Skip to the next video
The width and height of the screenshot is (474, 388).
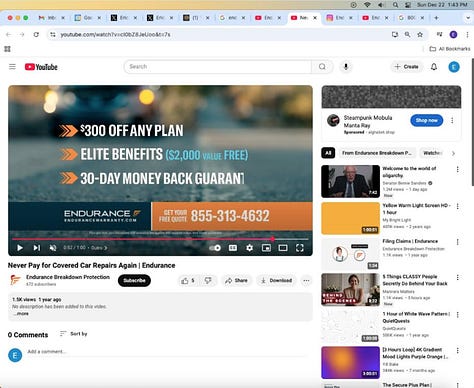[x=36, y=248]
